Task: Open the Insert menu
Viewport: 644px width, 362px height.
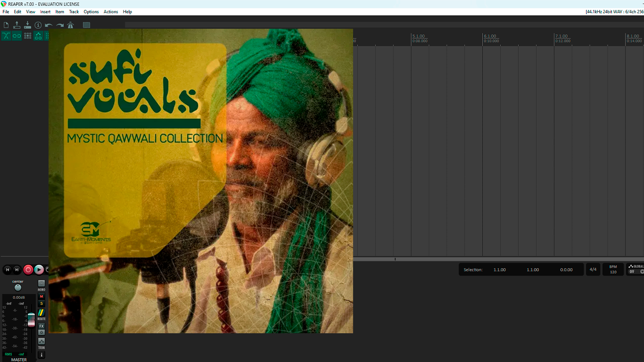Action: [x=45, y=12]
